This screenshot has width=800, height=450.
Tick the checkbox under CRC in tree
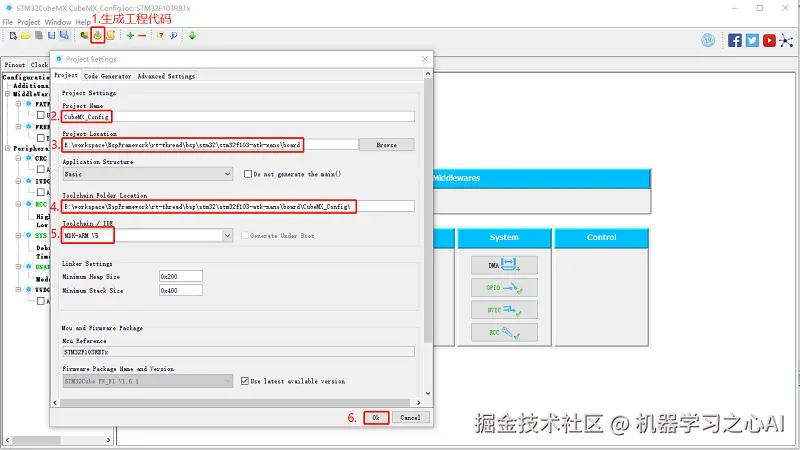40,169
